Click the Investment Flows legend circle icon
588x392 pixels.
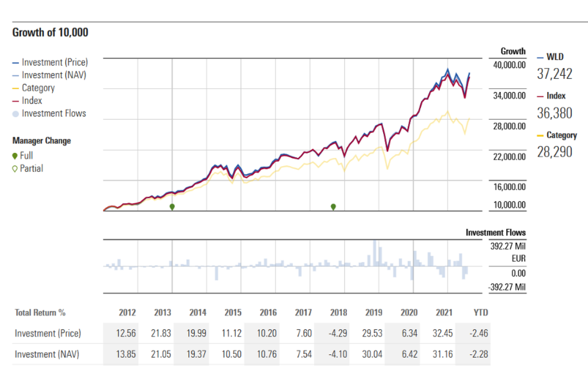point(15,114)
